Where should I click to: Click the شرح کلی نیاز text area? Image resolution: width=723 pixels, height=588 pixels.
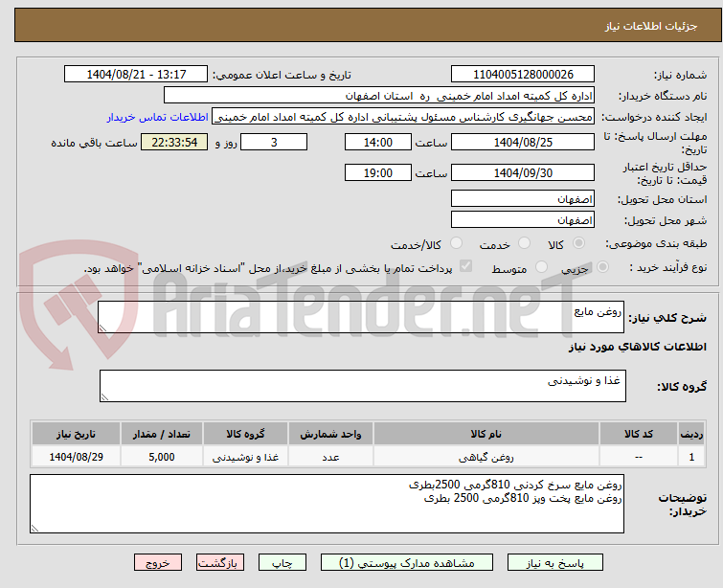tap(361, 317)
